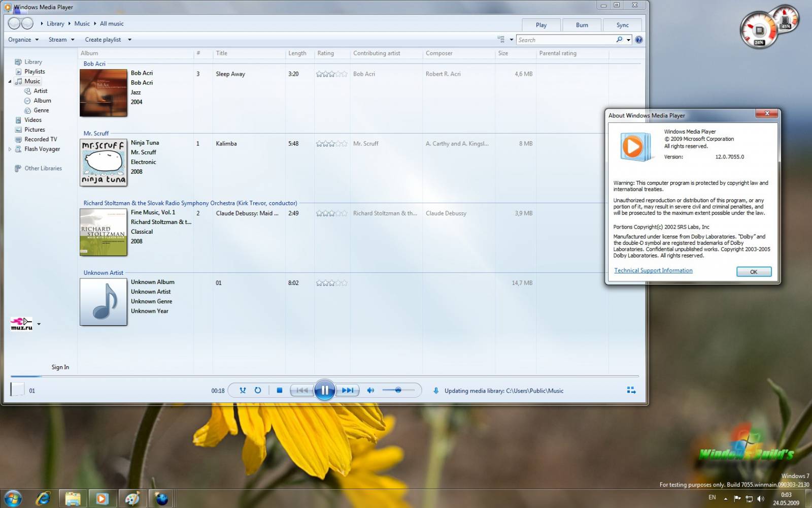Select the Kalimba track title
The image size is (812, 508).
coord(226,144)
